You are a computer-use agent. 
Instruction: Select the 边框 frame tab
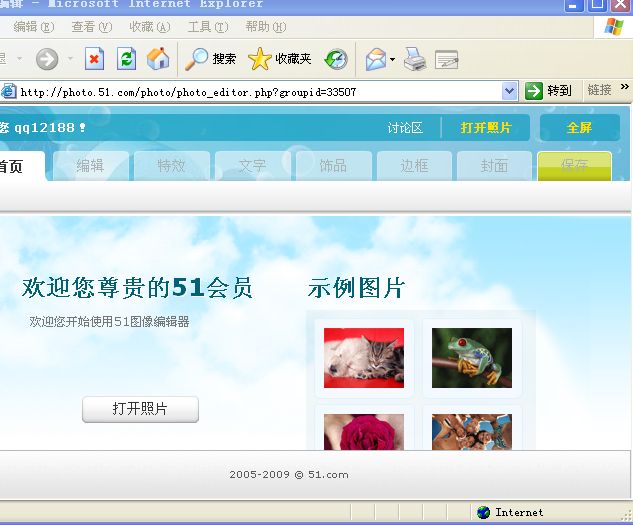pos(414,166)
